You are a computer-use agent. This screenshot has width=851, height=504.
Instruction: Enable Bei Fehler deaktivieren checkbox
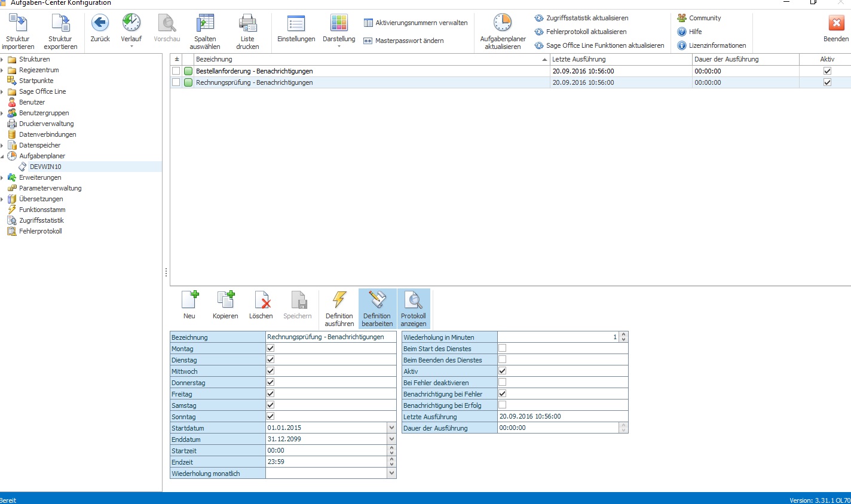pyautogui.click(x=503, y=382)
